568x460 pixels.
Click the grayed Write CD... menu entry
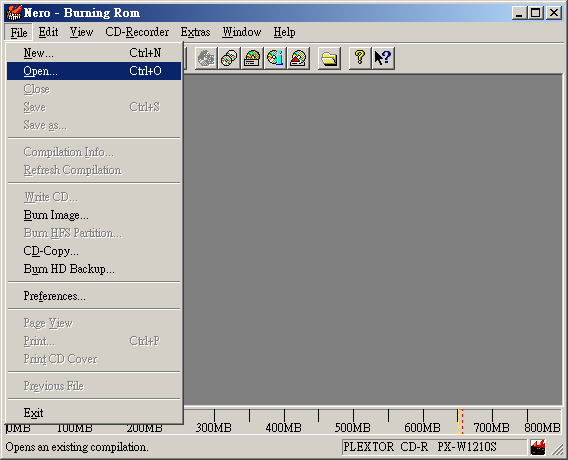[x=94, y=197]
